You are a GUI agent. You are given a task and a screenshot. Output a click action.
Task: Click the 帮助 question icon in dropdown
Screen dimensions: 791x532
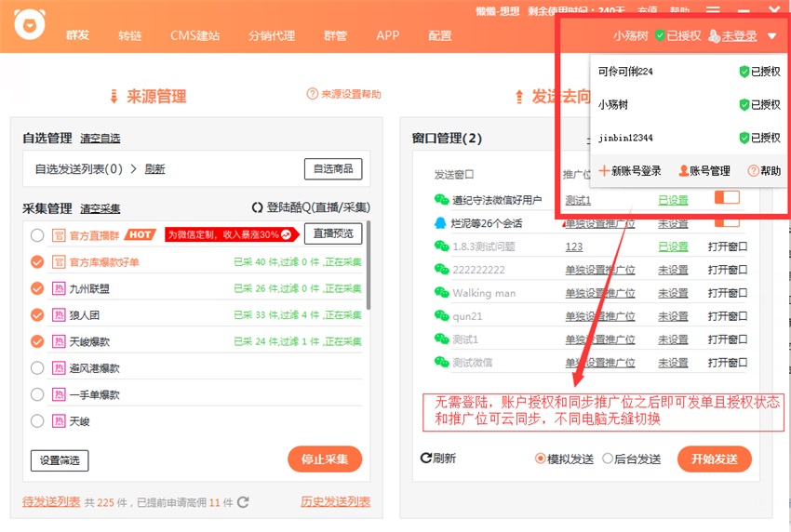tap(753, 170)
